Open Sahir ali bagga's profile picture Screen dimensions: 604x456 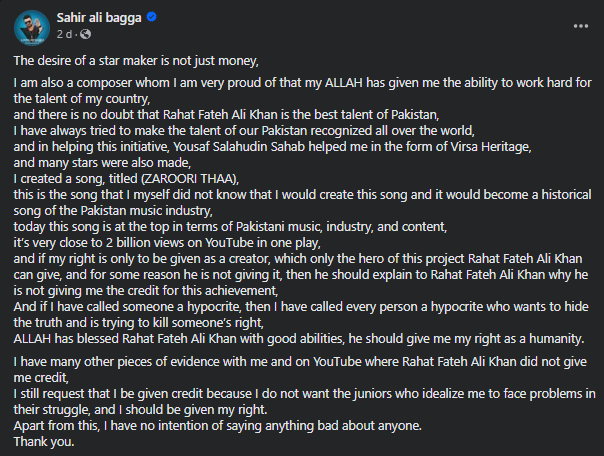tap(32, 27)
